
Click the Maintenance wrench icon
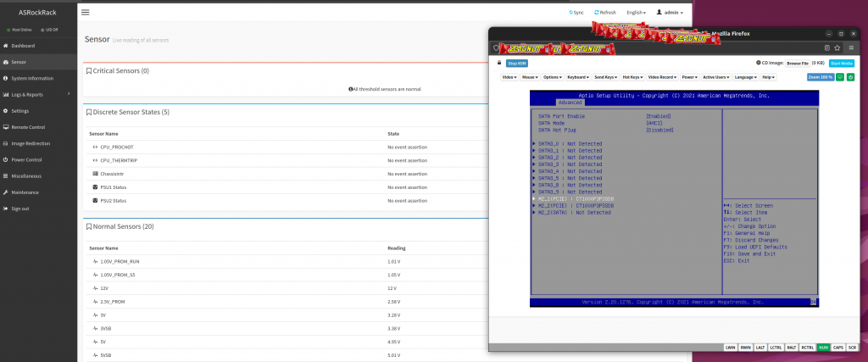click(6, 192)
